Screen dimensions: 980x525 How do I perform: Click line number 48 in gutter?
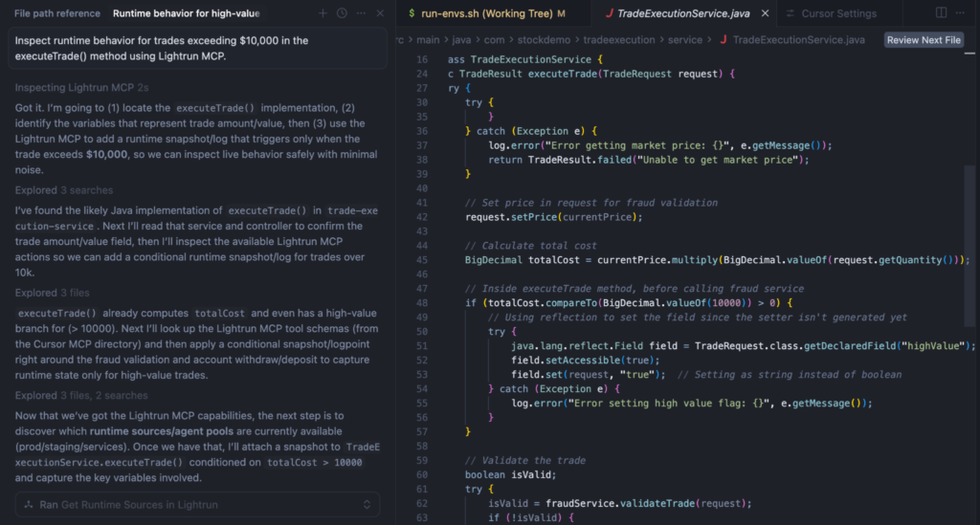point(422,303)
